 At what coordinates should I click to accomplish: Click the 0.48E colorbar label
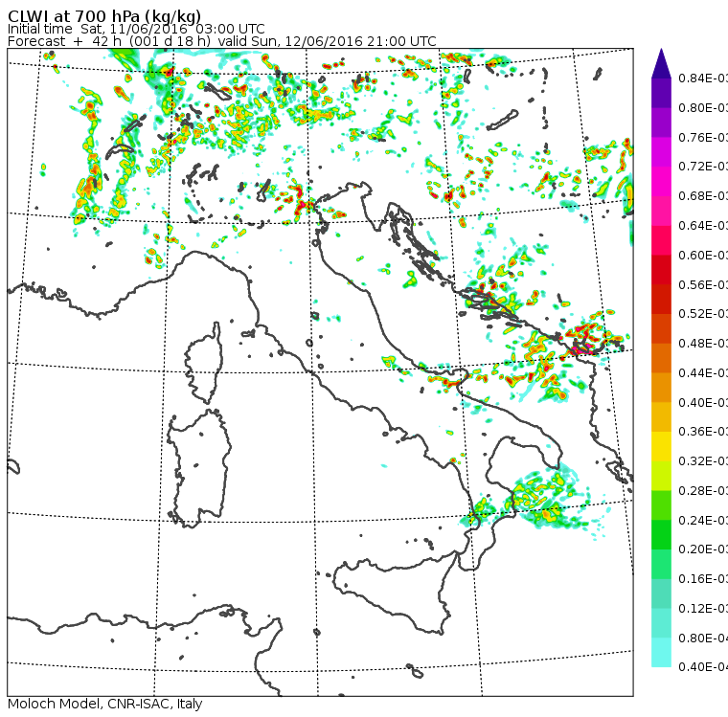[703, 344]
